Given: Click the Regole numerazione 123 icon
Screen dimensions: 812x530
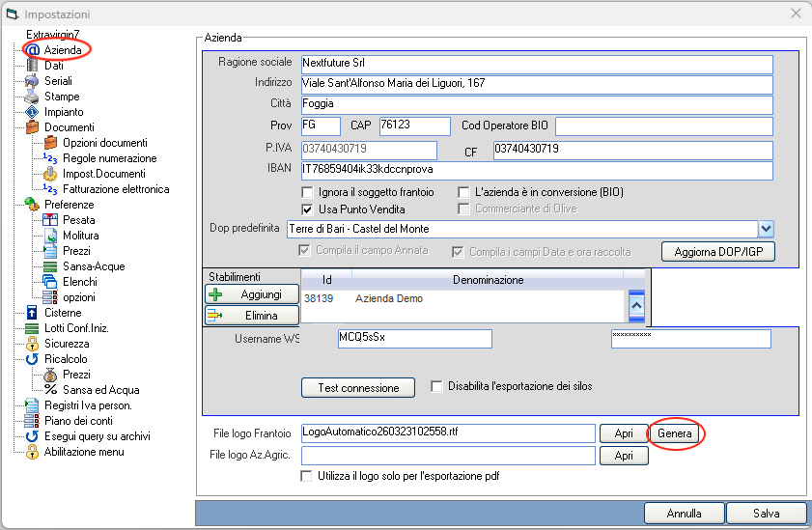Looking at the screenshot, I should click(x=50, y=158).
